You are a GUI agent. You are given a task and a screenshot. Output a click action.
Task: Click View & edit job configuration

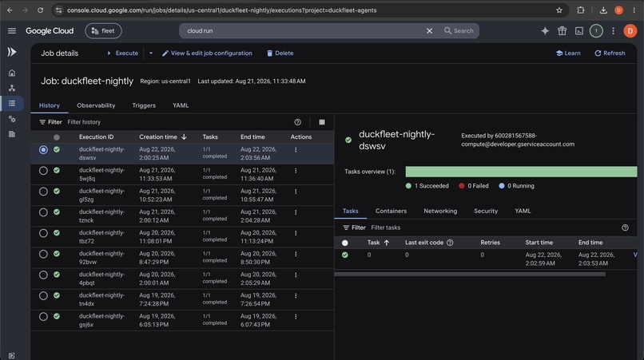[207, 53]
